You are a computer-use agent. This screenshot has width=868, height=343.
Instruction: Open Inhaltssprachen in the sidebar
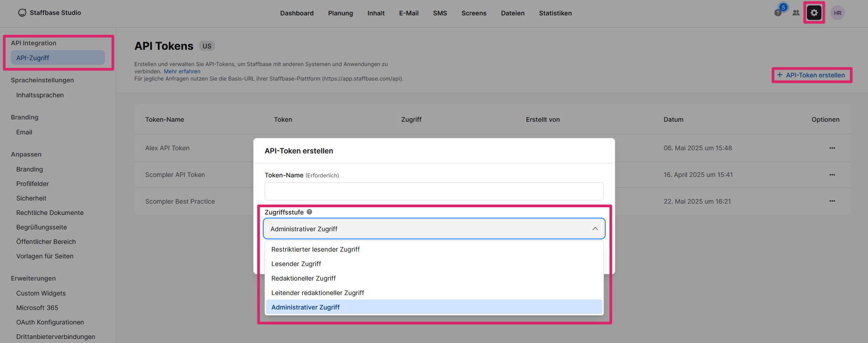point(40,95)
